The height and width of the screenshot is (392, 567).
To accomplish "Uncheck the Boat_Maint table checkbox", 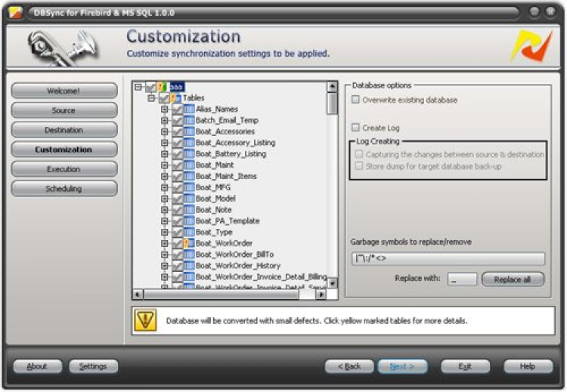I will tap(178, 165).
